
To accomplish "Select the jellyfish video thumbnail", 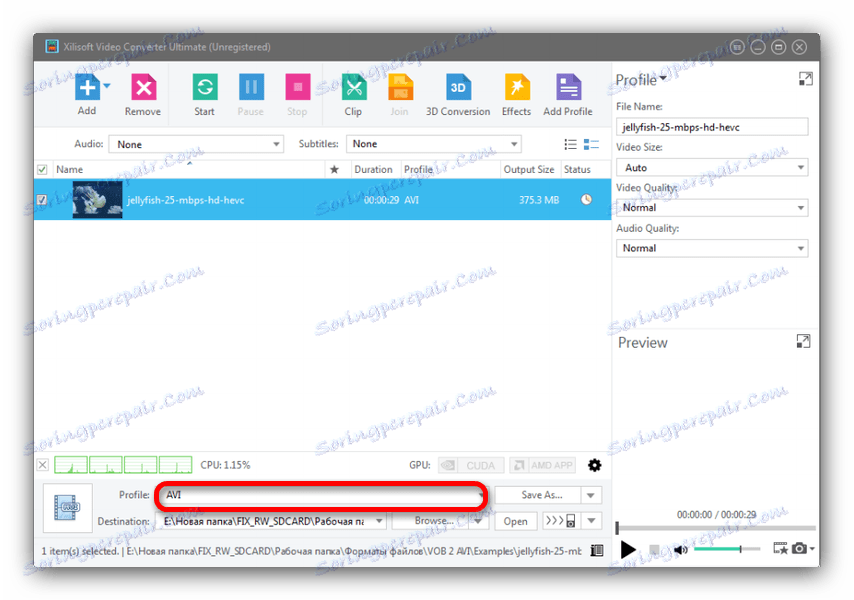I will [x=97, y=200].
